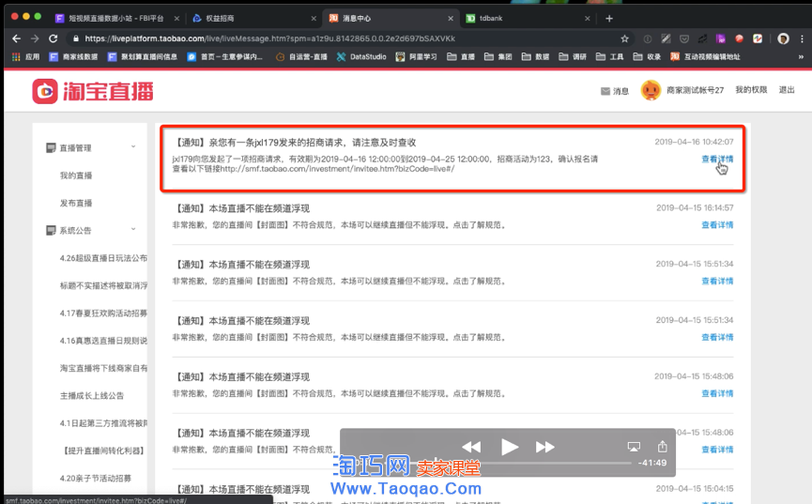Click the Chrome profile avatar icon
812x504 pixels.
coord(783,38)
